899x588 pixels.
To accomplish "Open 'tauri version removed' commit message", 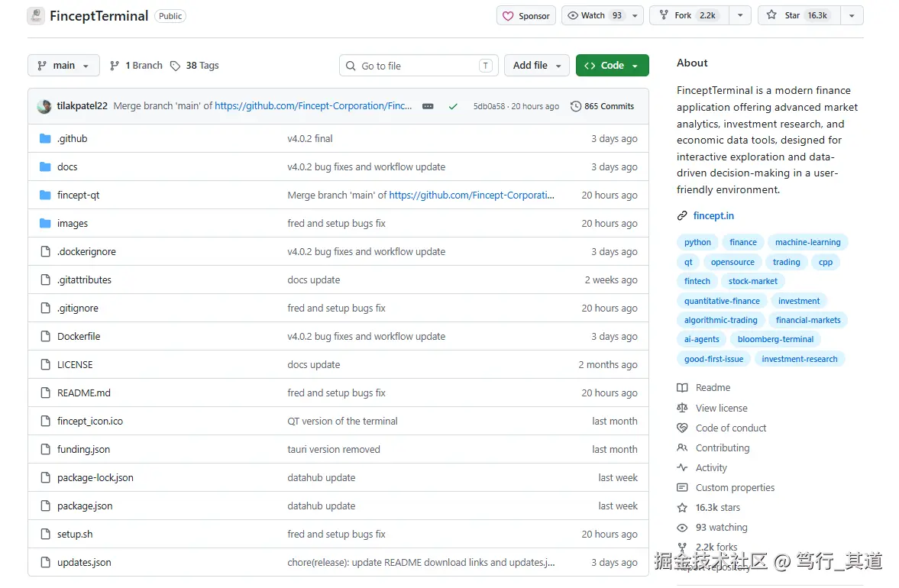I will 334,449.
